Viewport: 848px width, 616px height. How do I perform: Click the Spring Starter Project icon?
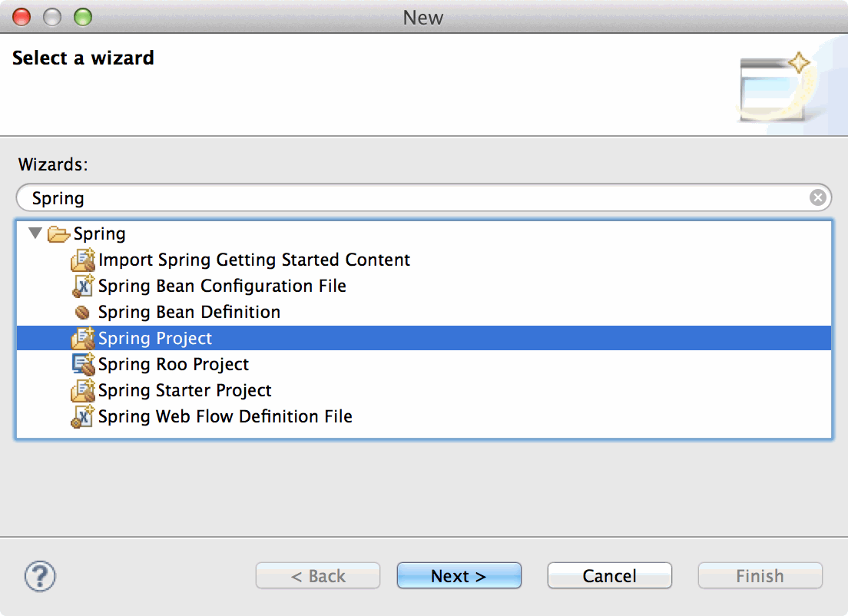click(82, 391)
